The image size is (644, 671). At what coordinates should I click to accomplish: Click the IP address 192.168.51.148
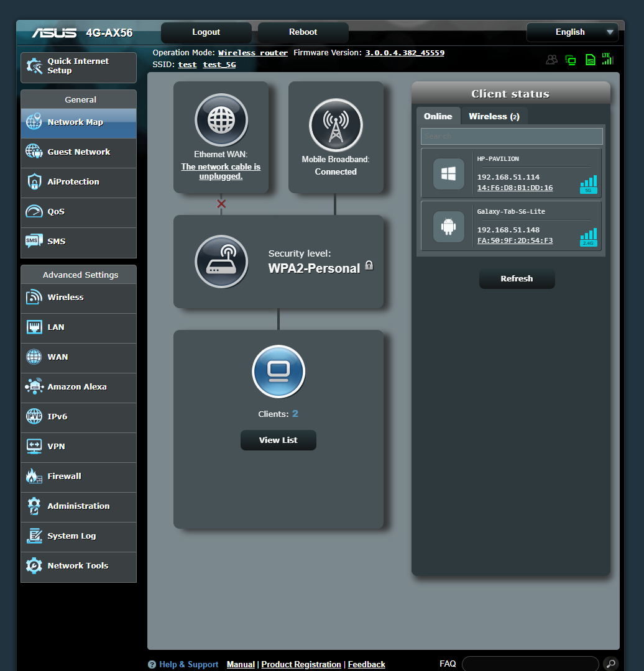tap(508, 231)
